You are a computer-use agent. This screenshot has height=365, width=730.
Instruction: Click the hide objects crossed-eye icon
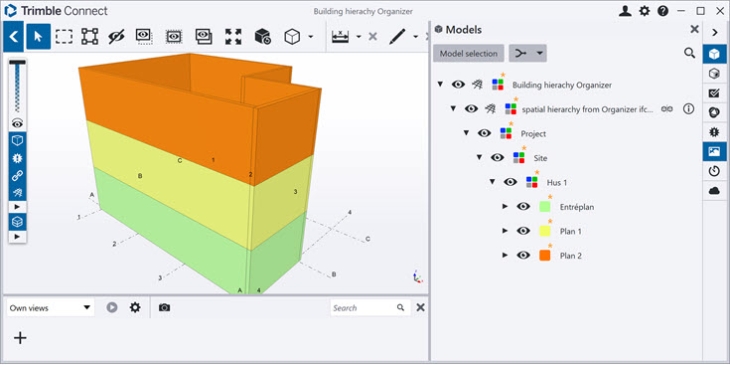click(116, 36)
